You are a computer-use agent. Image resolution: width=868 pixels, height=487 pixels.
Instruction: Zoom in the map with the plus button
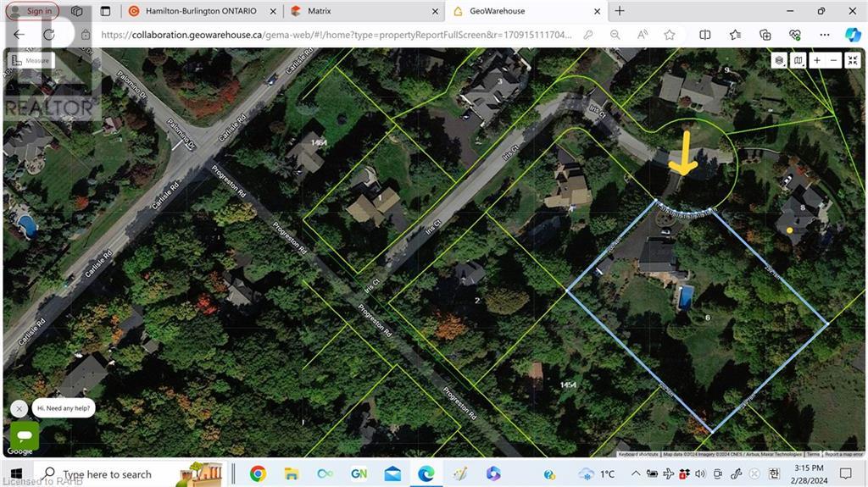tap(816, 60)
